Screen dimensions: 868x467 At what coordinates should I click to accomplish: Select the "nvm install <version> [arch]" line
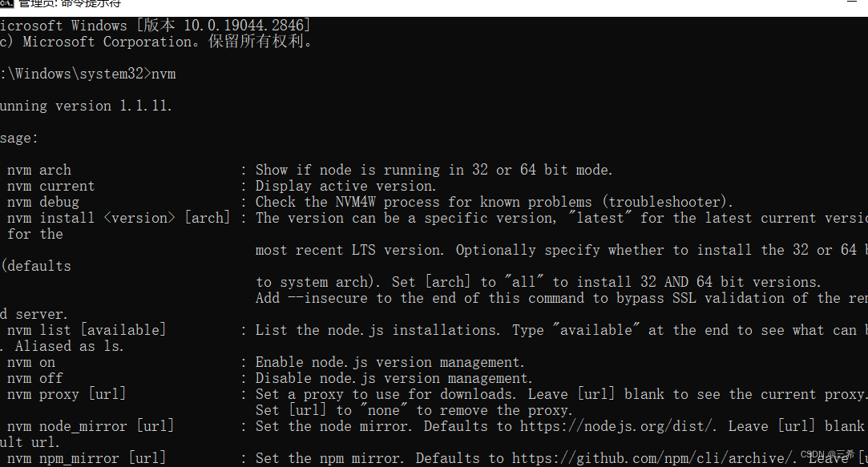pos(117,217)
